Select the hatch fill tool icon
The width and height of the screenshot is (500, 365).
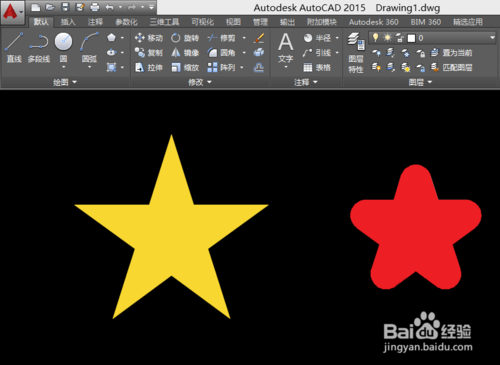pyautogui.click(x=111, y=67)
